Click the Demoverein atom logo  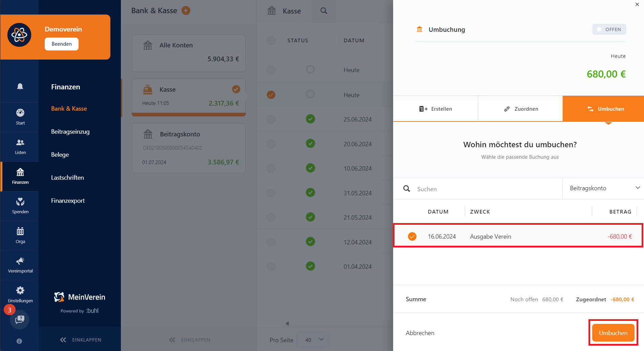click(x=19, y=35)
